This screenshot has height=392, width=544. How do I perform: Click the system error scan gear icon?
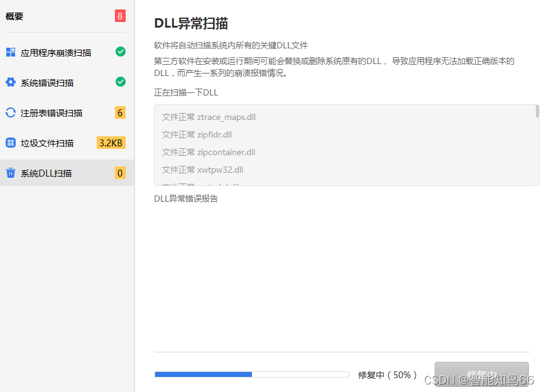pyautogui.click(x=11, y=82)
